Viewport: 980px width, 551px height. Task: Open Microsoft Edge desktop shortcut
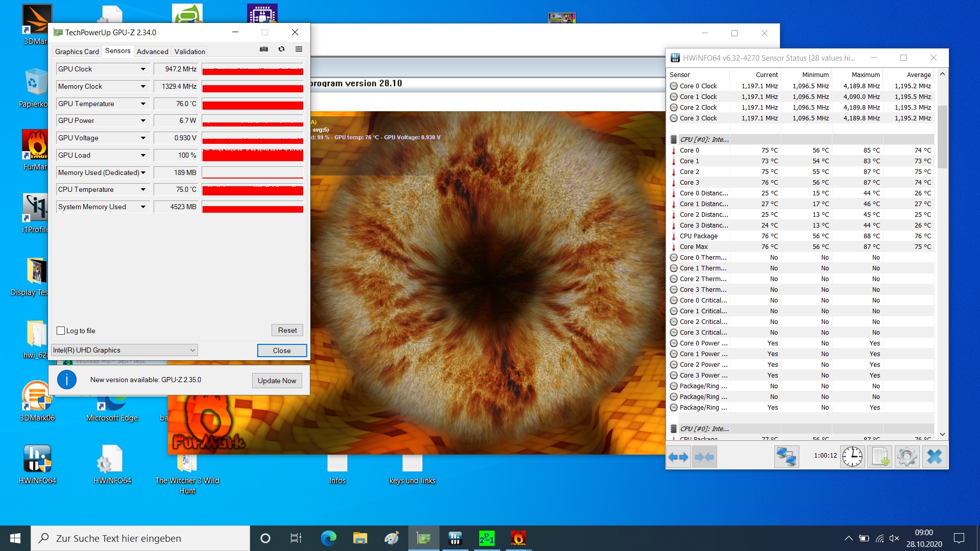click(112, 408)
